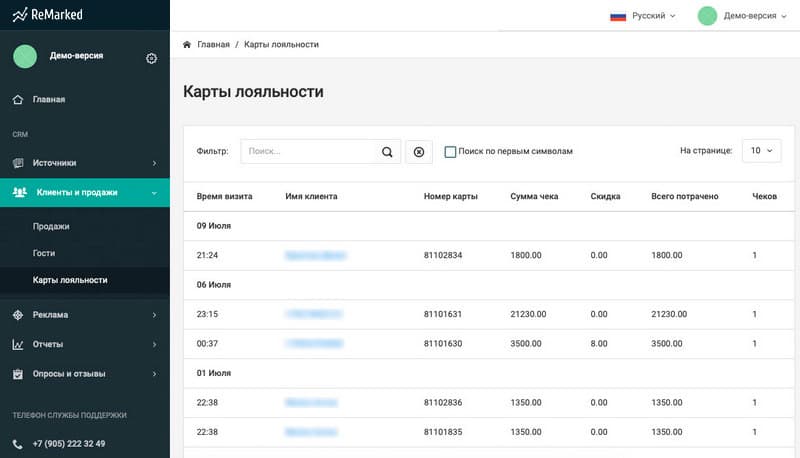Click card number 81101631
This screenshot has height=458, width=800.
pyautogui.click(x=443, y=314)
